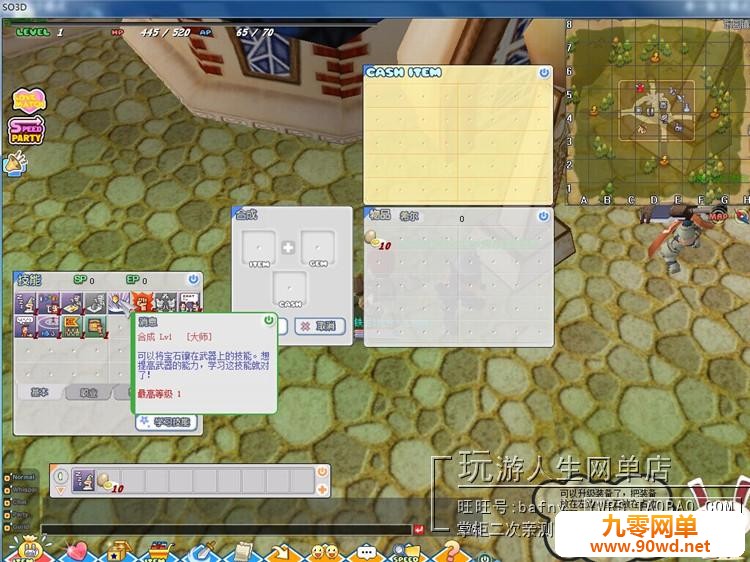The image size is (750, 562).
Task: Open the pink heart menu icon
Action: pos(77,551)
